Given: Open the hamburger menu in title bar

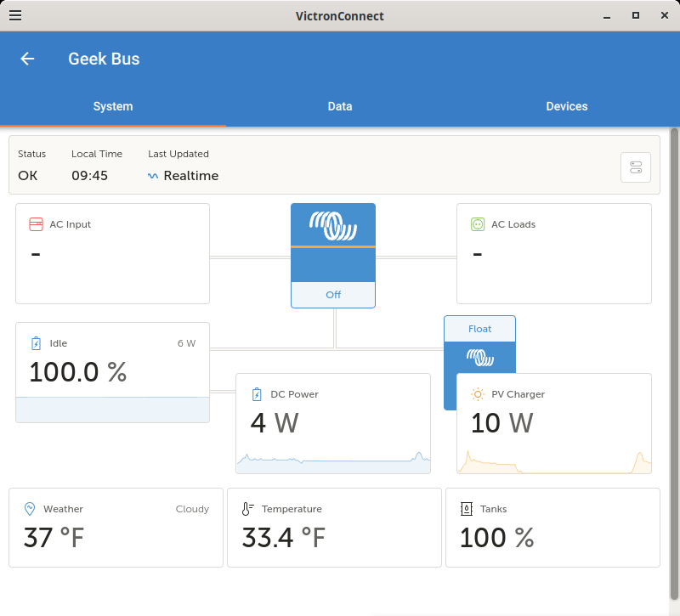Looking at the screenshot, I should (x=15, y=15).
